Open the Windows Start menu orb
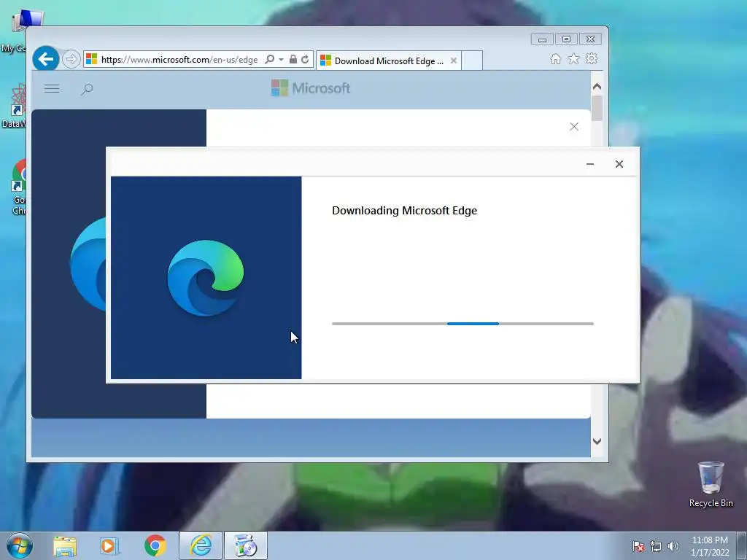The width and height of the screenshot is (747, 560). click(20, 545)
